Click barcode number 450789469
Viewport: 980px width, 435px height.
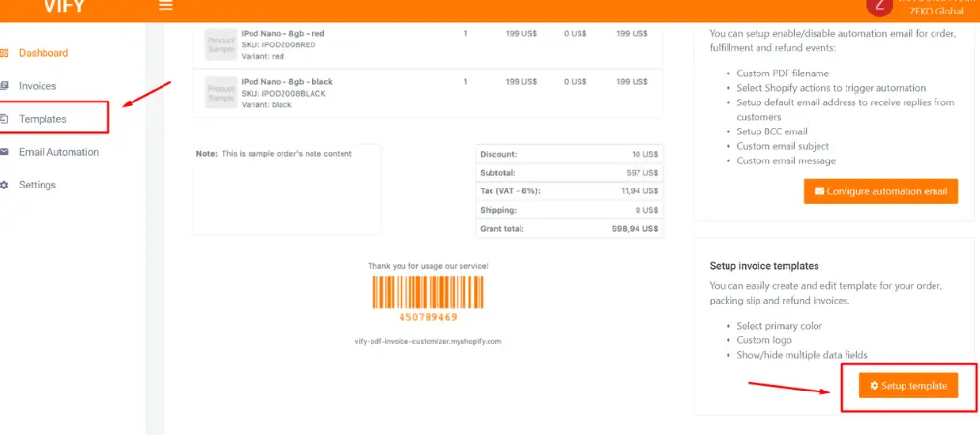pyautogui.click(x=429, y=317)
